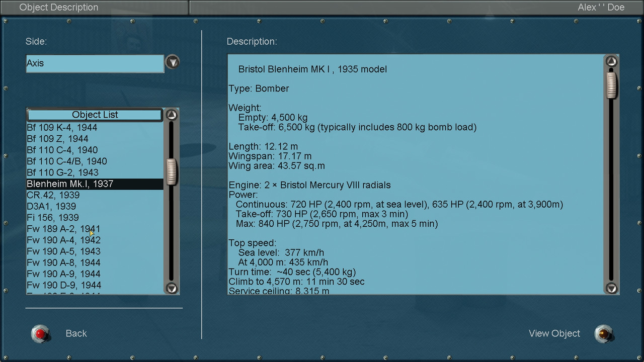
Task: Select Fw 190 A-4, 1942
Action: (x=95, y=240)
